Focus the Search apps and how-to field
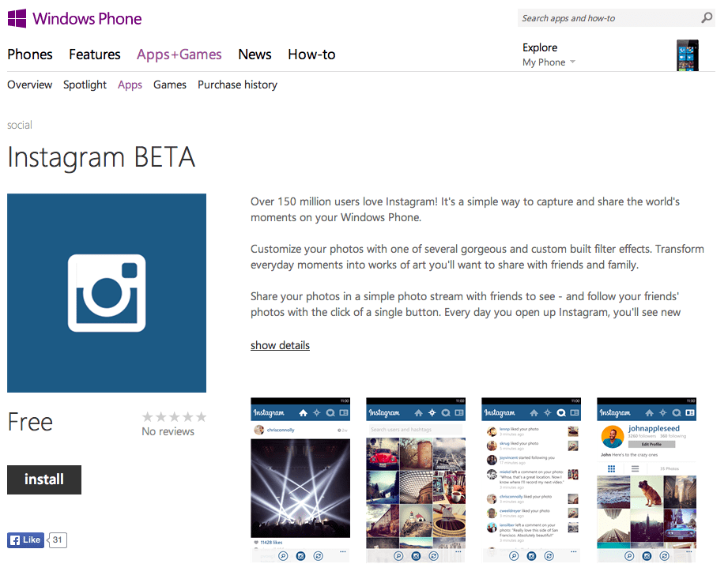 [x=608, y=18]
